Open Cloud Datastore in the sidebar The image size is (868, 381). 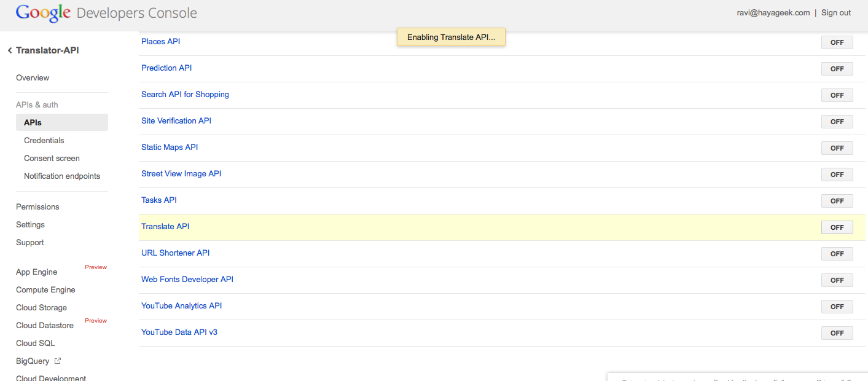pos(45,326)
